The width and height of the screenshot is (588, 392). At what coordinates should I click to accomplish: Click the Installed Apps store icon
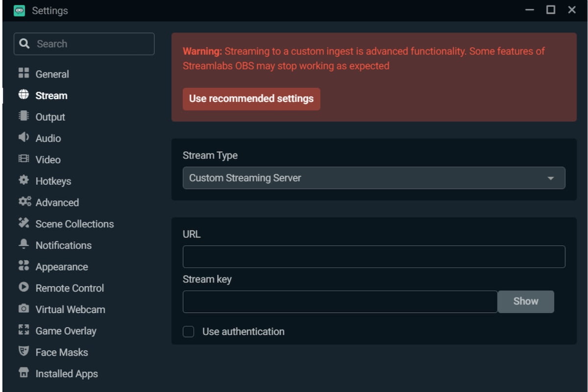(24, 373)
